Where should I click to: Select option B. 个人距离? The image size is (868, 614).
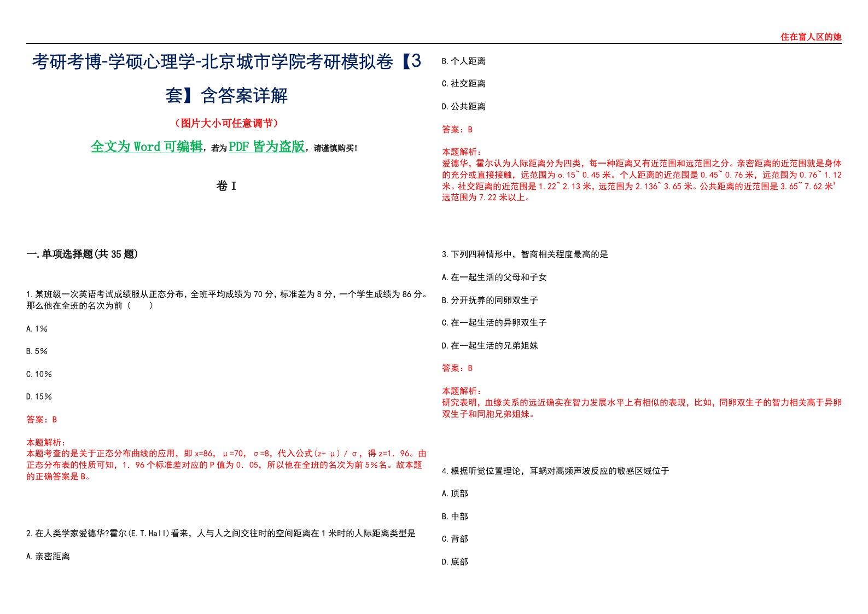tap(463, 61)
